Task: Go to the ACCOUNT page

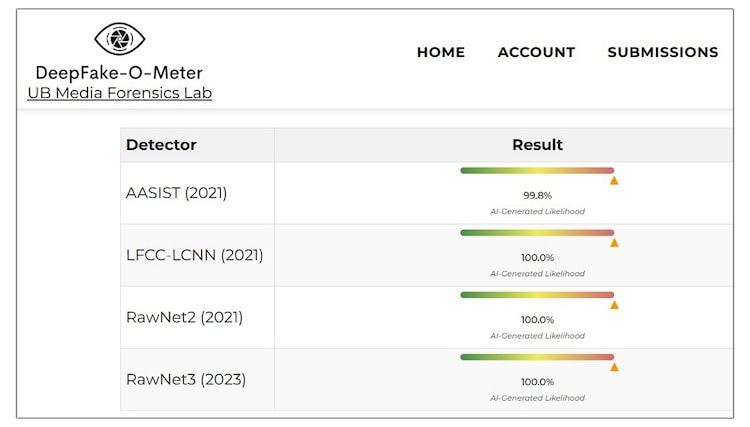Action: pyautogui.click(x=536, y=52)
